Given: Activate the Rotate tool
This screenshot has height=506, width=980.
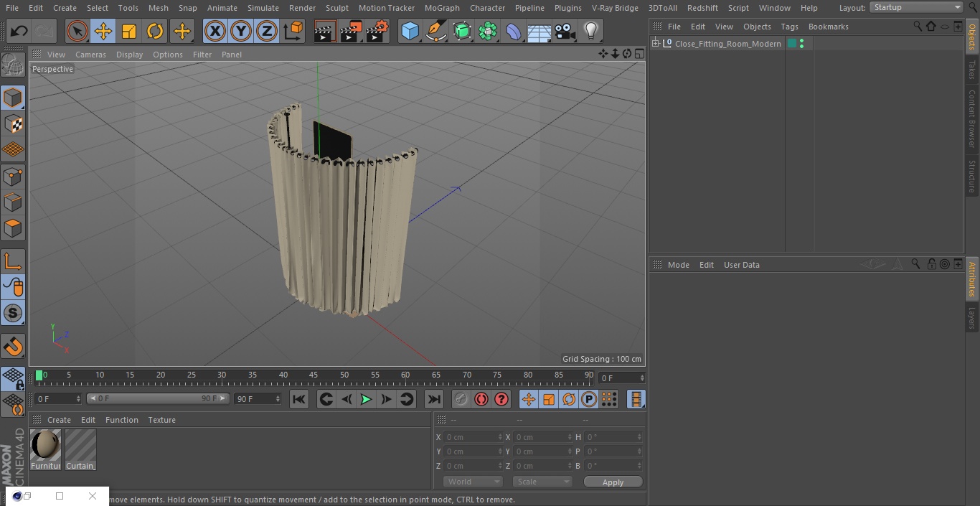Looking at the screenshot, I should [x=155, y=32].
